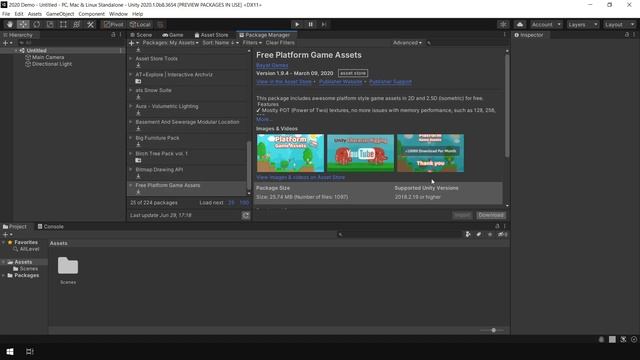640x360 pixels.
Task: Click download icon under Free Platform Game Assets
Action: (138, 192)
